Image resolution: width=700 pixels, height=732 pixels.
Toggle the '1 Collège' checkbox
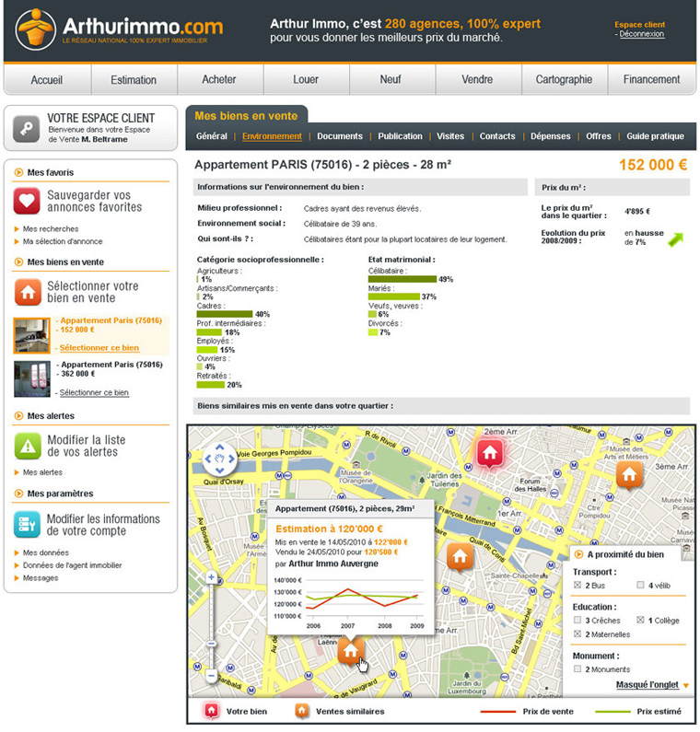tap(640, 620)
